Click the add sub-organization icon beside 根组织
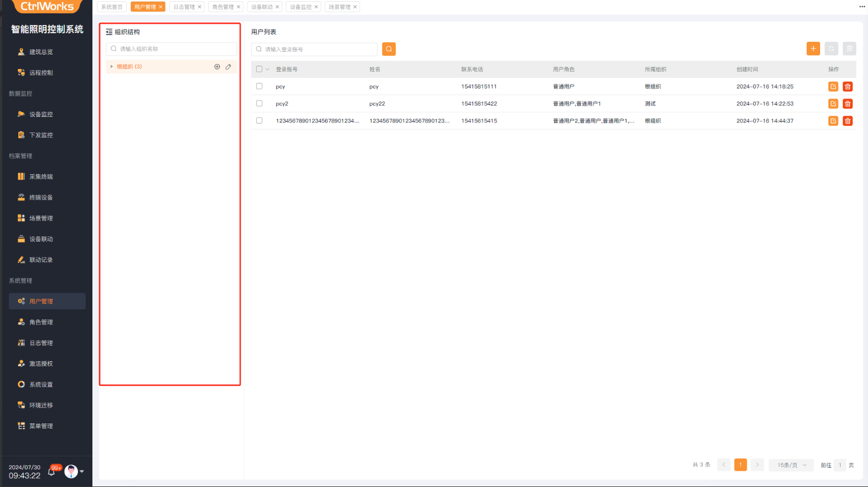The image size is (868, 487). pos(217,67)
